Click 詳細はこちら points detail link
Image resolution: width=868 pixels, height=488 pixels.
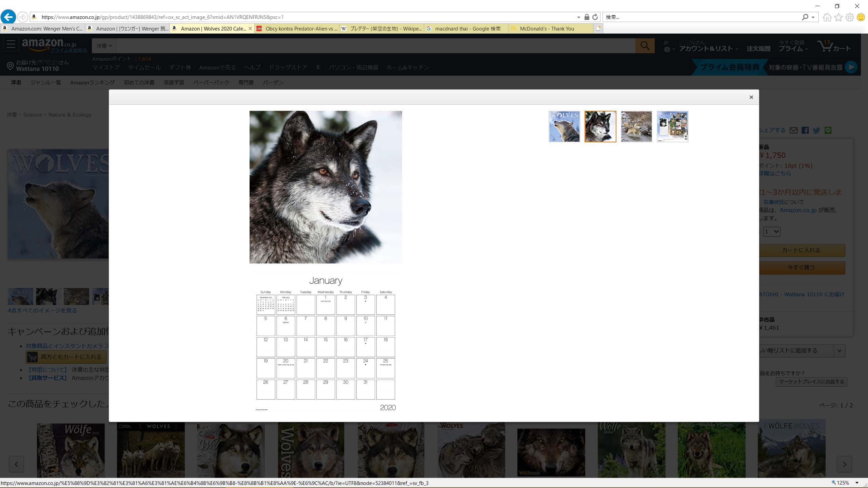(775, 174)
